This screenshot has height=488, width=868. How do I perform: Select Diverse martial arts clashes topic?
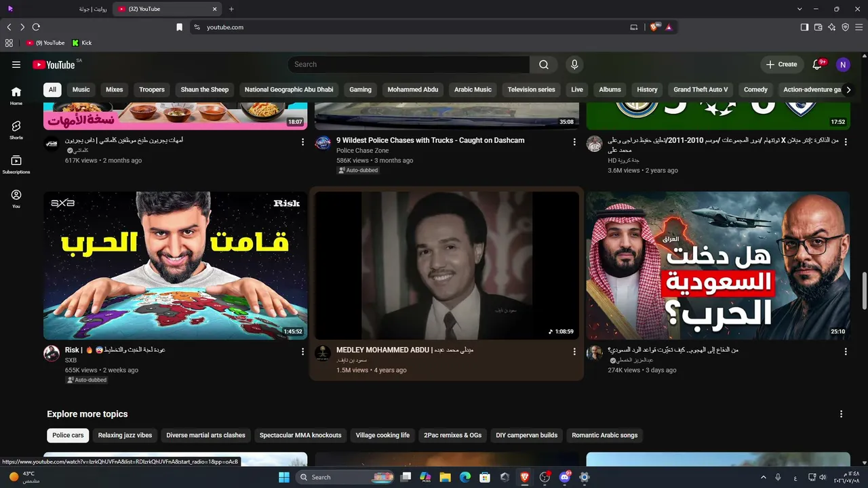[x=205, y=435]
